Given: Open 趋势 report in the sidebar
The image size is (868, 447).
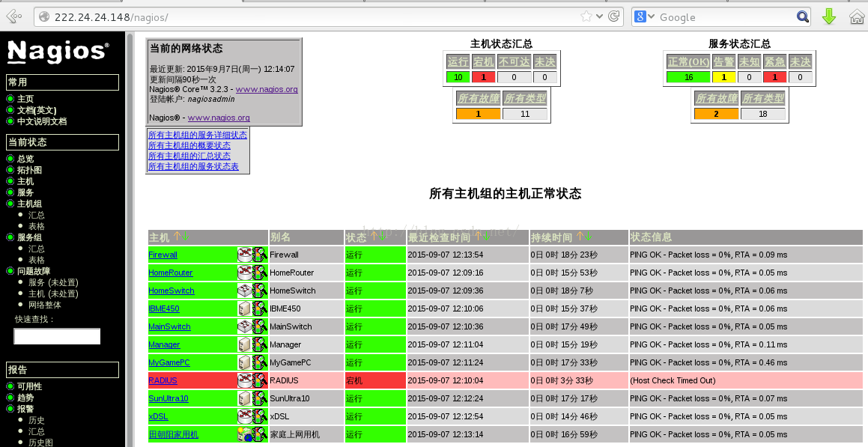Looking at the screenshot, I should pos(25,398).
